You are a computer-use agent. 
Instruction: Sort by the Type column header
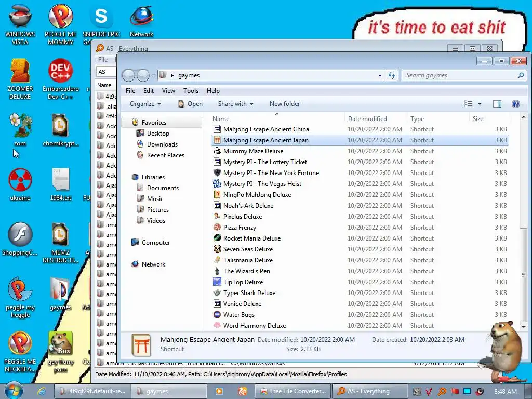point(438,119)
